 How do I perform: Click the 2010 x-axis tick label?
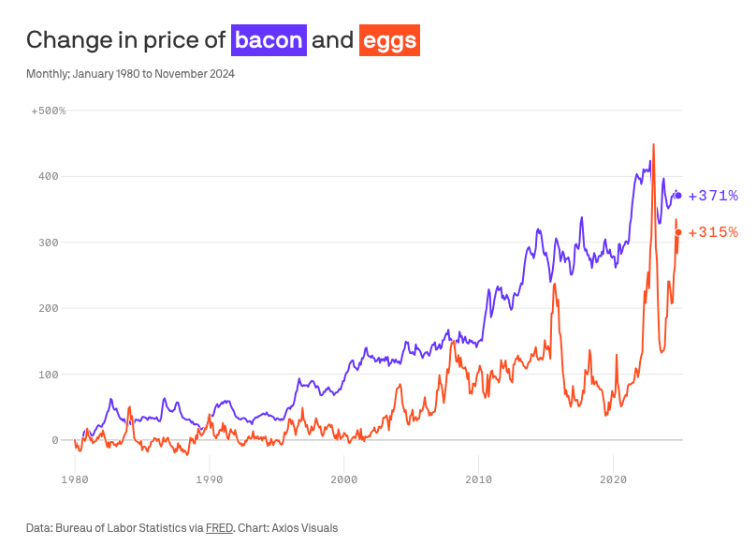click(x=478, y=479)
